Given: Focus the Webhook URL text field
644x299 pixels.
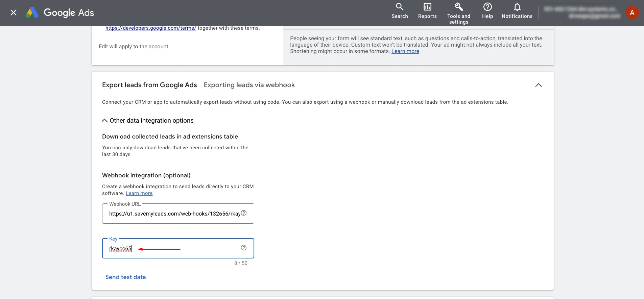Looking at the screenshot, I should point(174,214).
